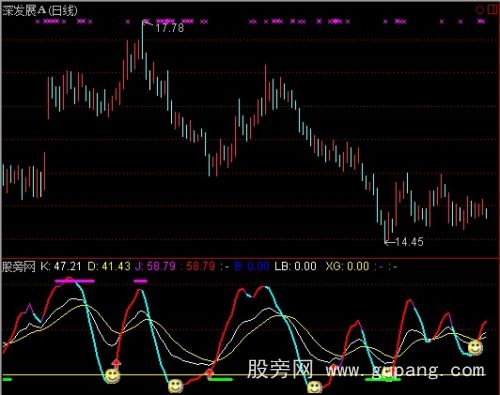Click the D: 41.43 indicator value
Image resolution: width=500 pixels, height=395 pixels.
click(109, 266)
